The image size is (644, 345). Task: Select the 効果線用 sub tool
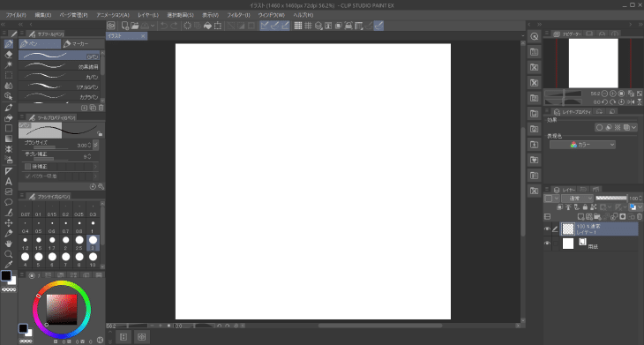click(x=60, y=66)
